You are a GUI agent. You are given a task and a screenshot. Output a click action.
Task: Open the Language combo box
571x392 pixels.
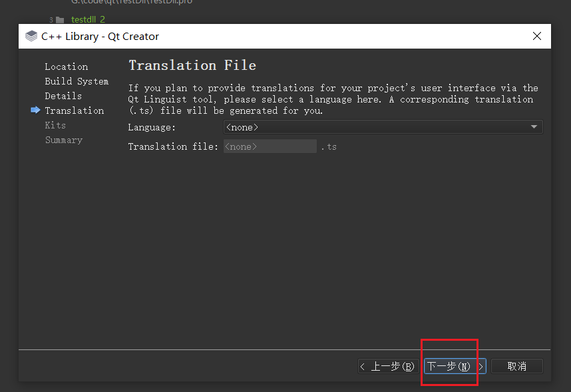[383, 127]
